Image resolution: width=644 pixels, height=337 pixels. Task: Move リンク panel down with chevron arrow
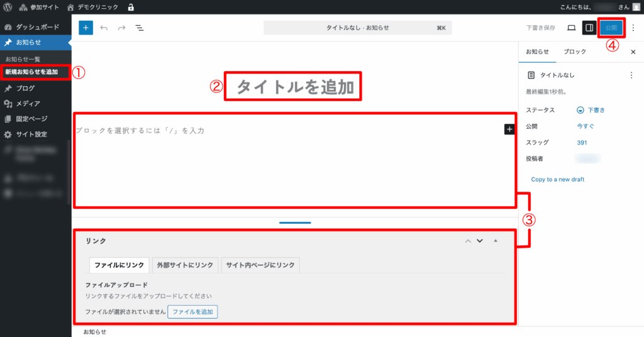point(480,241)
